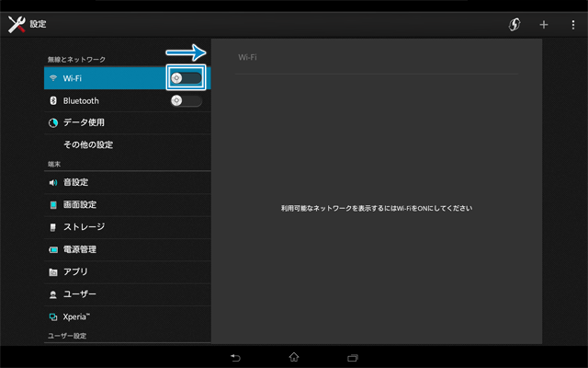This screenshot has height=368, width=588.
Task: Open the three-dot overflow menu
Action: [x=572, y=24]
